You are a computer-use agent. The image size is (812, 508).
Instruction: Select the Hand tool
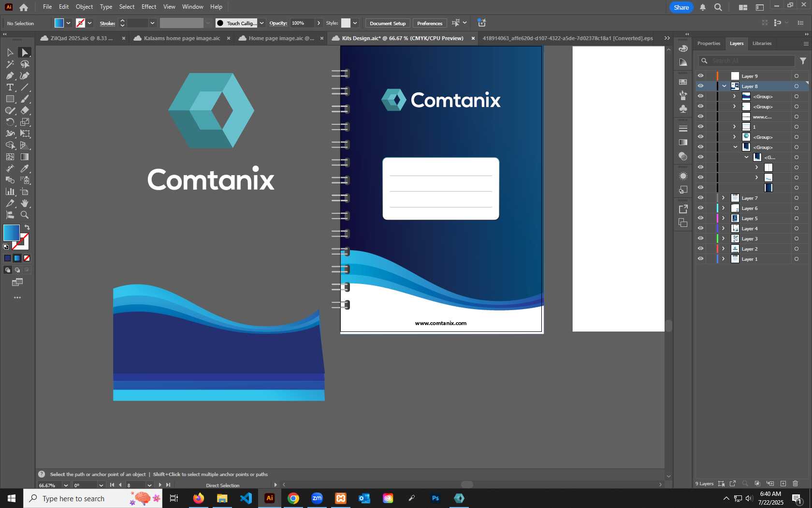pos(25,203)
